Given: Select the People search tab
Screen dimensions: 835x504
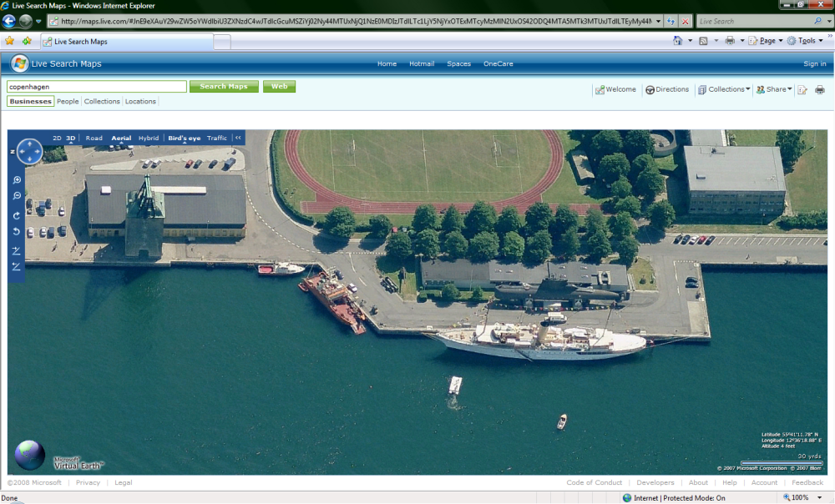Looking at the screenshot, I should tap(68, 101).
